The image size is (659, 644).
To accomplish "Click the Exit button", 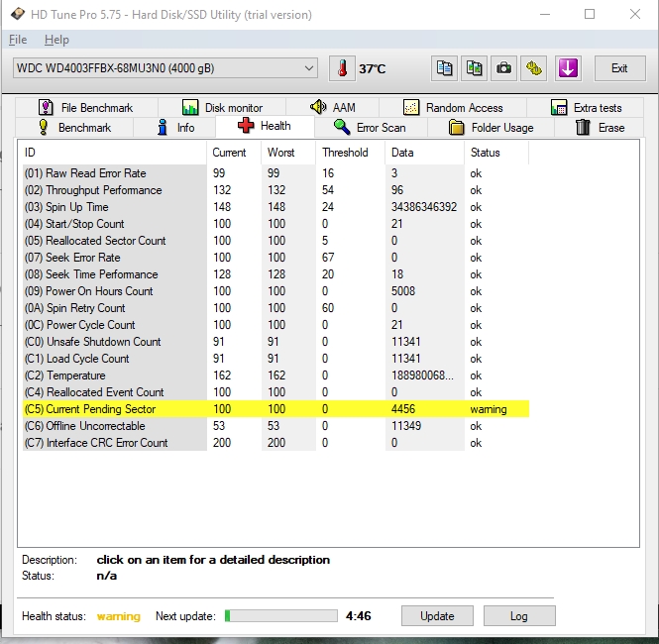I will (x=619, y=68).
